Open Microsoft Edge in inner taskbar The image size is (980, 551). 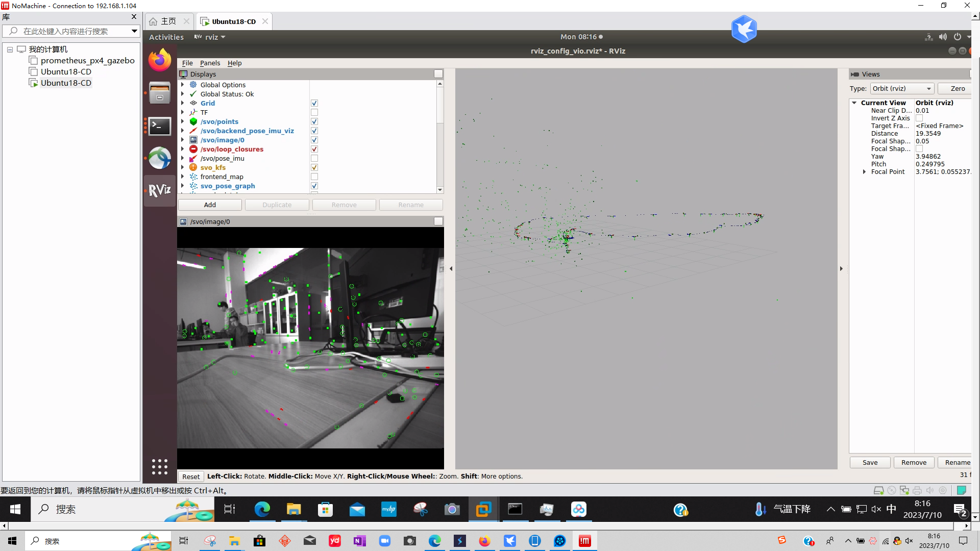tap(262, 509)
